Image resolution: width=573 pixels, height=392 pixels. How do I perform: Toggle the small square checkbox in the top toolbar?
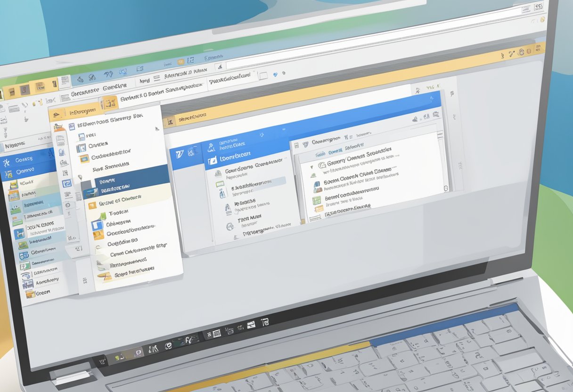click(x=263, y=75)
